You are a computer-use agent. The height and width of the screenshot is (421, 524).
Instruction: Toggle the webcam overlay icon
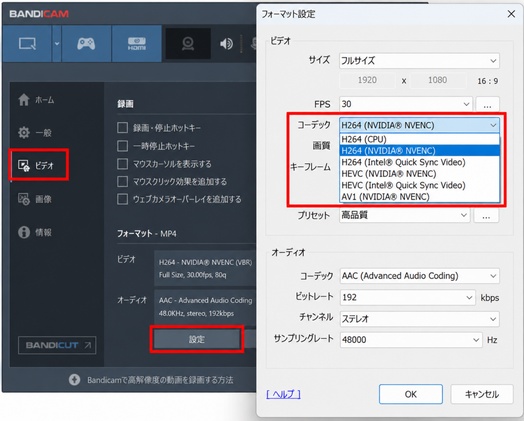188,44
